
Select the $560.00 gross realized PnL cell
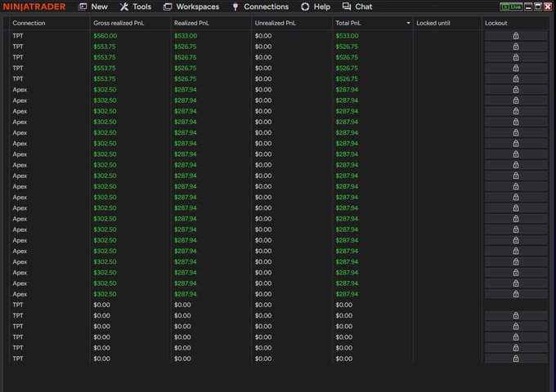pyautogui.click(x=105, y=36)
